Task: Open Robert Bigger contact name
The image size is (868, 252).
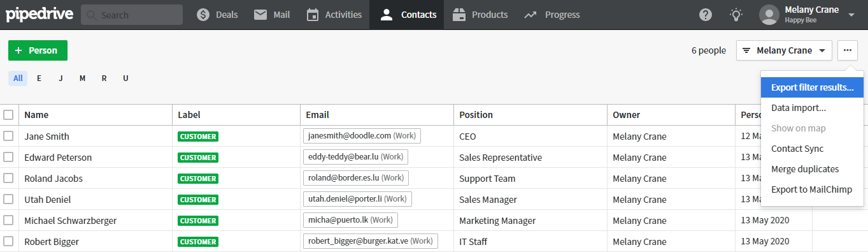Action: pyautogui.click(x=52, y=241)
